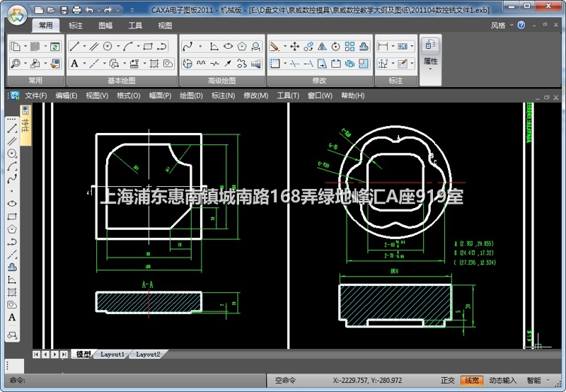Viewport: 566px width, 392px height.
Task: Toggle 线宽 line width display
Action: click(470, 381)
